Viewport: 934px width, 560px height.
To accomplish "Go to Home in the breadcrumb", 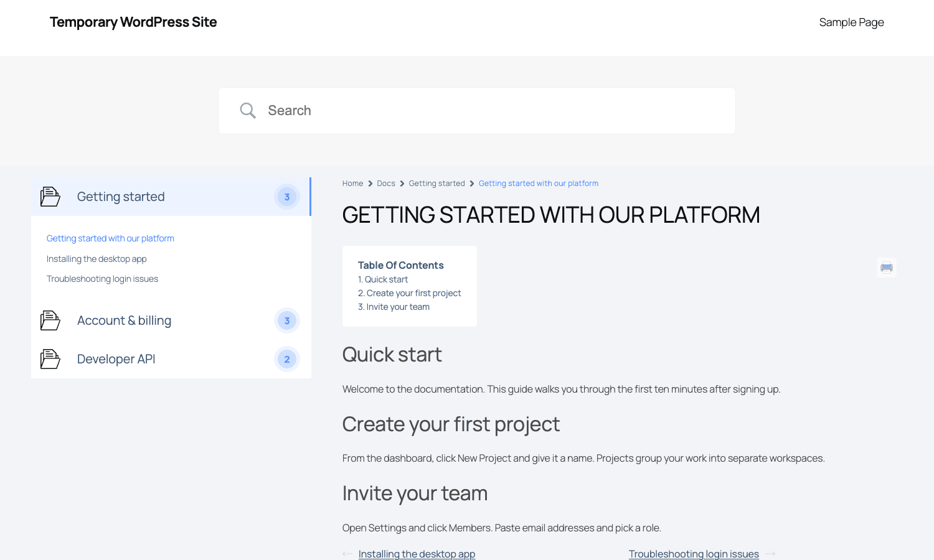I will [x=352, y=184].
